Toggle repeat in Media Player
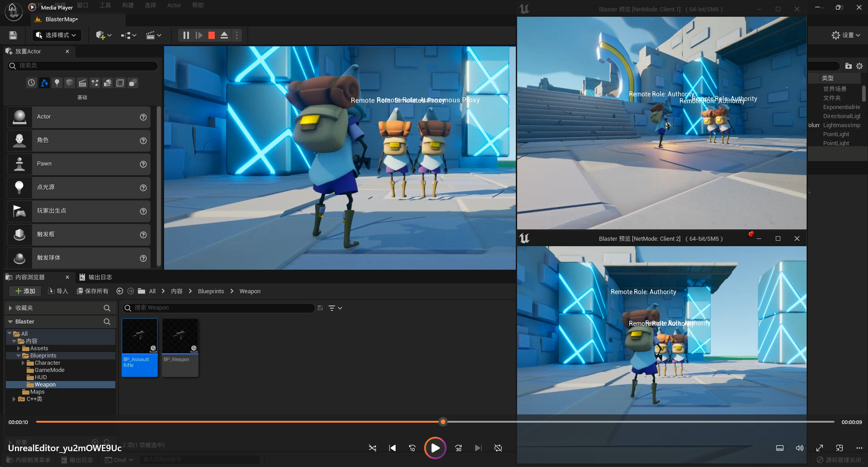This screenshot has height=467, width=868. coord(498,448)
